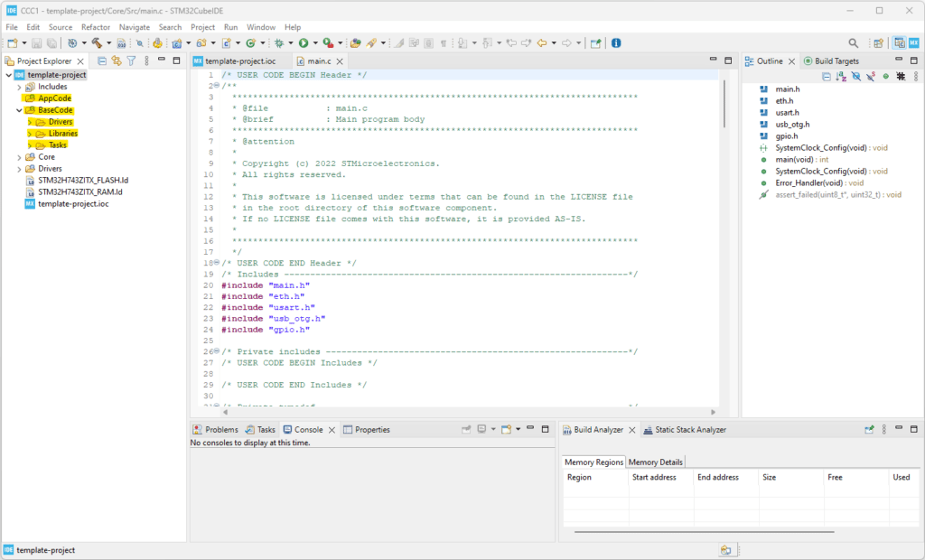Click the Run with external tools icon
Viewport: 925px width, 560px height.
pos(328,43)
